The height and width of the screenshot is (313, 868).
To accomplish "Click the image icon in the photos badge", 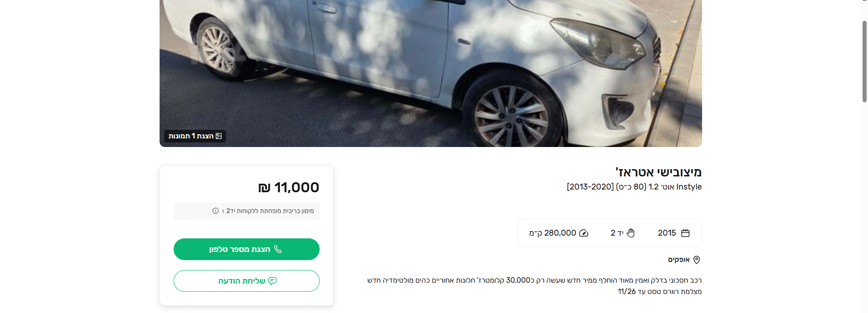I will (x=219, y=136).
